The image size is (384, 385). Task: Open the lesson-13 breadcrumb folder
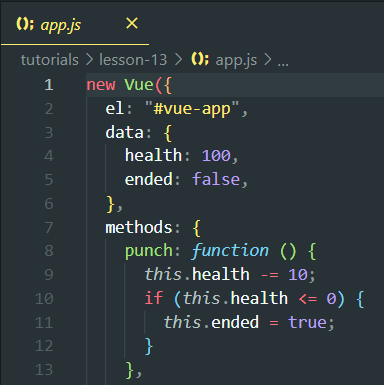tap(133, 60)
